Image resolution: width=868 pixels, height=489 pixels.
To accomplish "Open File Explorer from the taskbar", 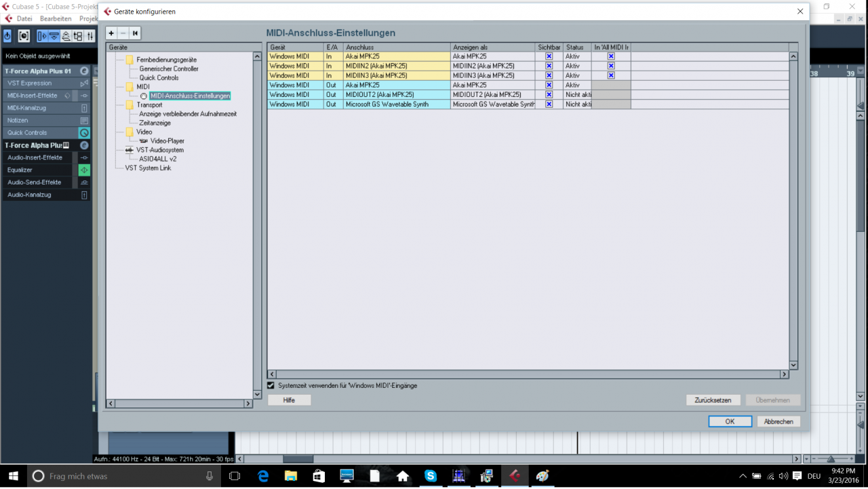I will 291,476.
